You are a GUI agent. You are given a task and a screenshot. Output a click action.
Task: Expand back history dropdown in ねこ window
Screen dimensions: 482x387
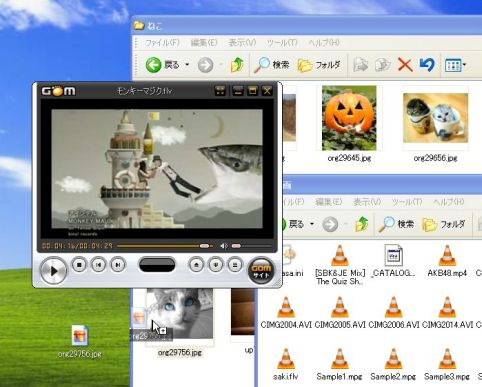click(187, 64)
